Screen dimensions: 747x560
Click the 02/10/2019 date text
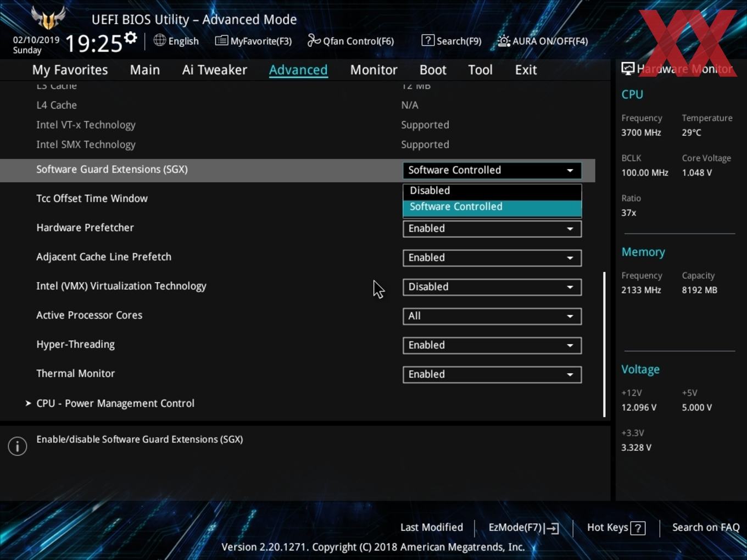coord(36,40)
